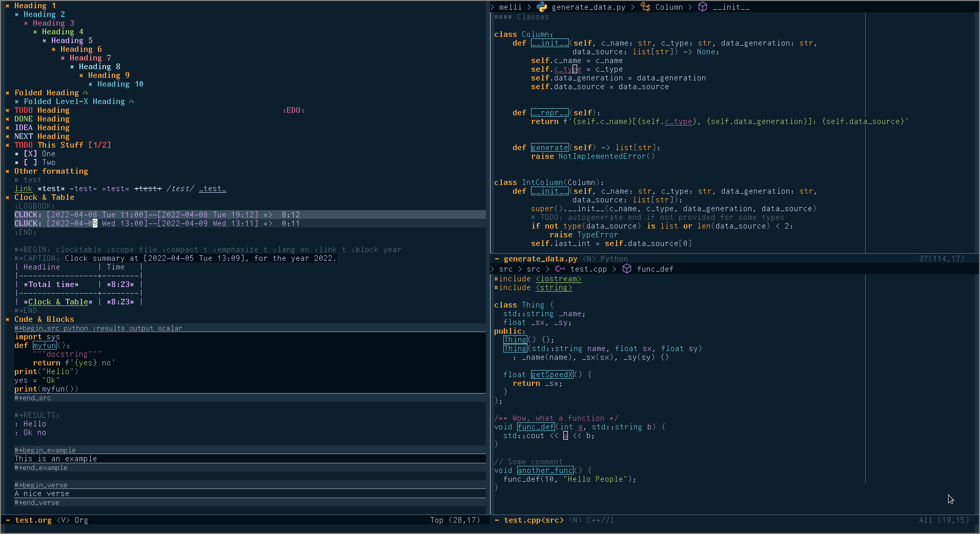
Task: Click the TODO keyword on TODO Heading
Action: point(24,110)
